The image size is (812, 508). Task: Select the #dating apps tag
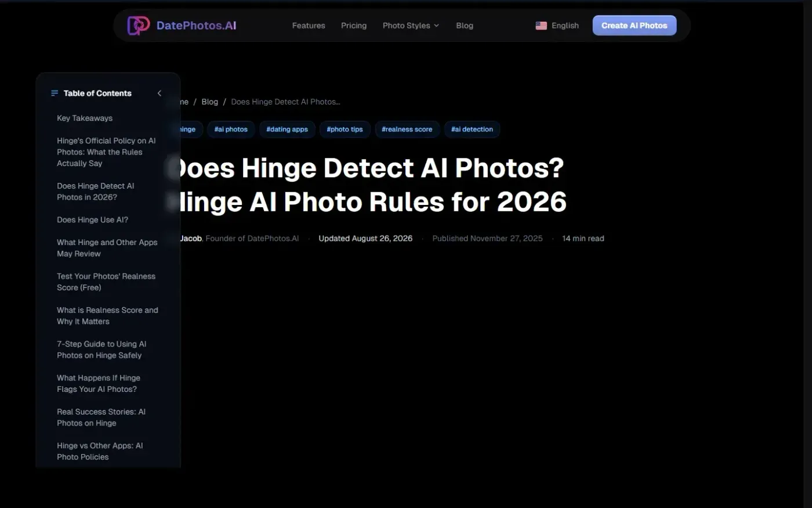tap(287, 129)
